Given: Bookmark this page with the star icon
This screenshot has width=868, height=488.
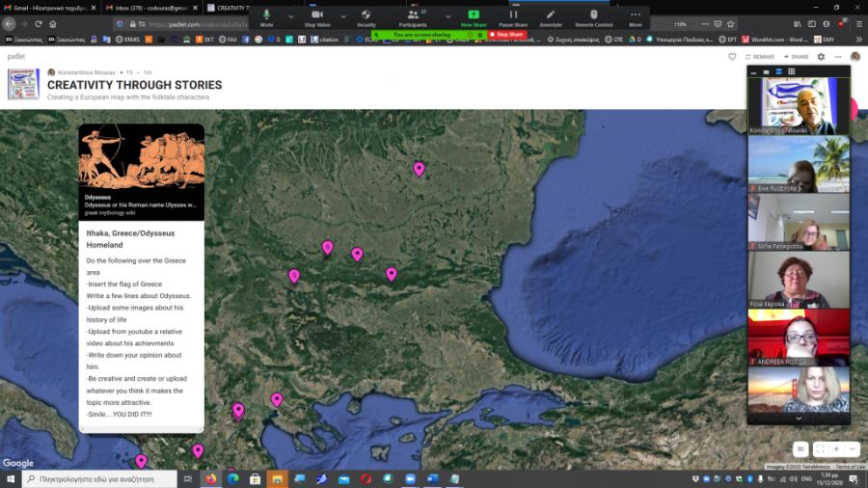Looking at the screenshot, I should 731,24.
